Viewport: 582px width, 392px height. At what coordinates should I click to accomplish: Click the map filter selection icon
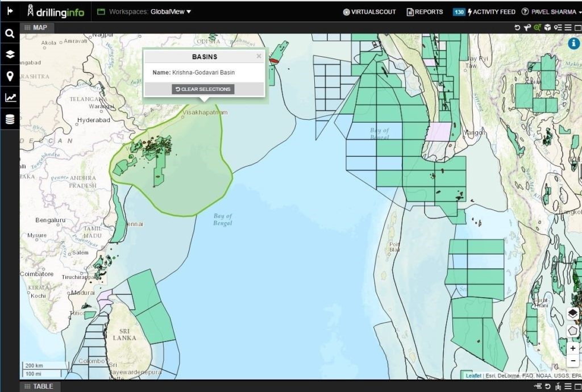tap(527, 27)
